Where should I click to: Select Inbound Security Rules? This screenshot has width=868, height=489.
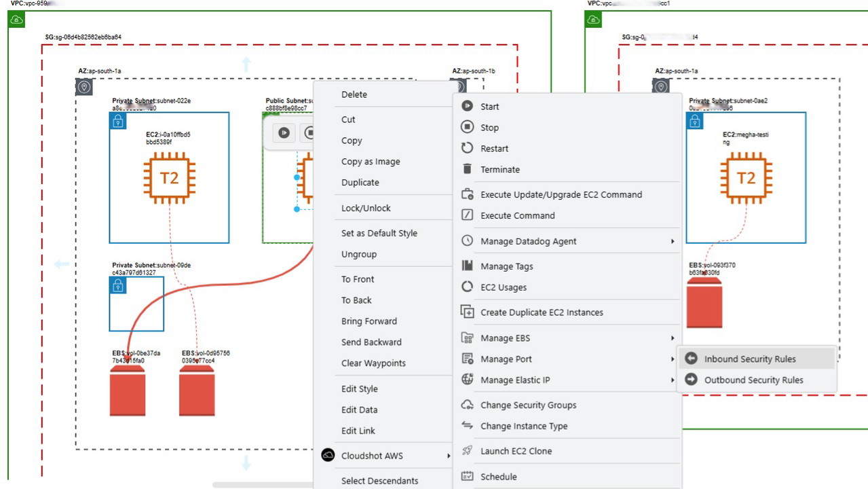coord(749,359)
